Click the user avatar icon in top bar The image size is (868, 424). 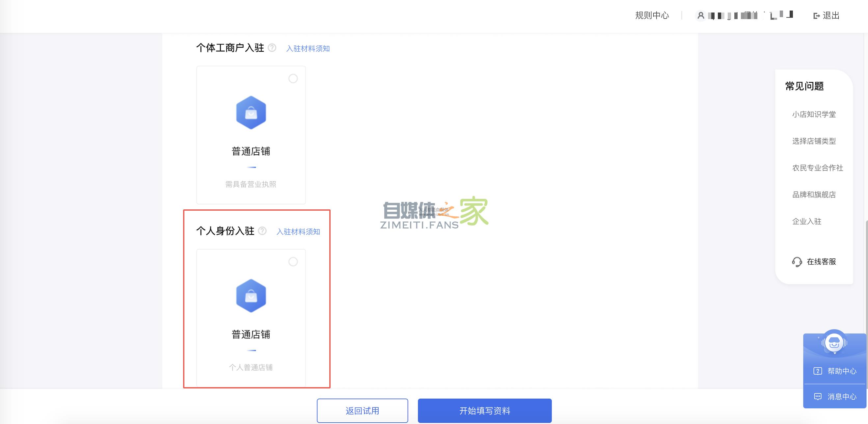pos(700,15)
